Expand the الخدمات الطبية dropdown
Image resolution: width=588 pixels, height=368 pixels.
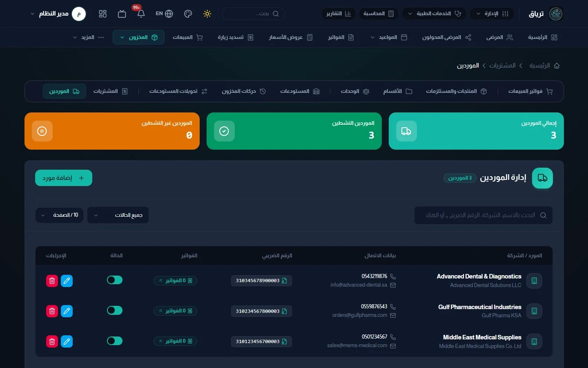(434, 13)
